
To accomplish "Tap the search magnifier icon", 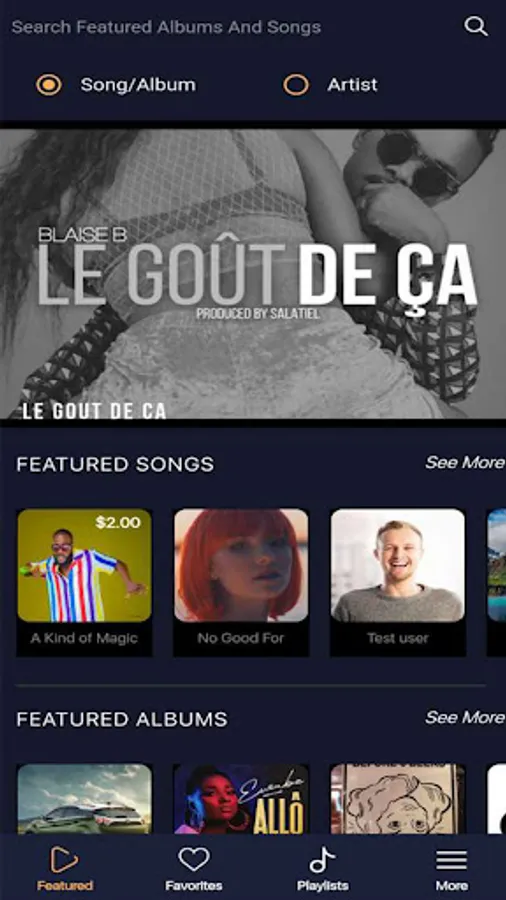I will click(x=476, y=26).
